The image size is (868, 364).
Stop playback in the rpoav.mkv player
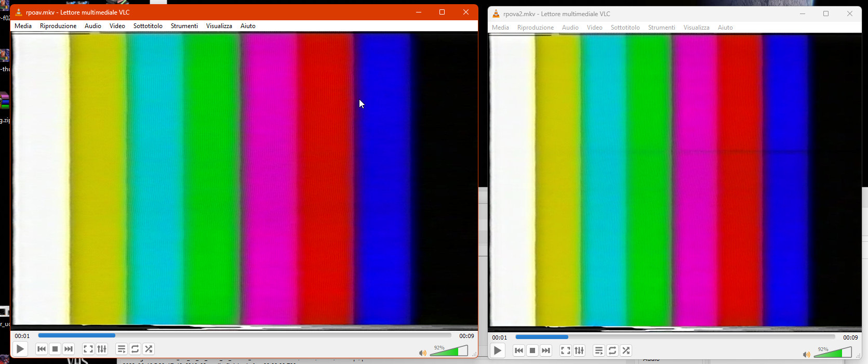coord(55,349)
